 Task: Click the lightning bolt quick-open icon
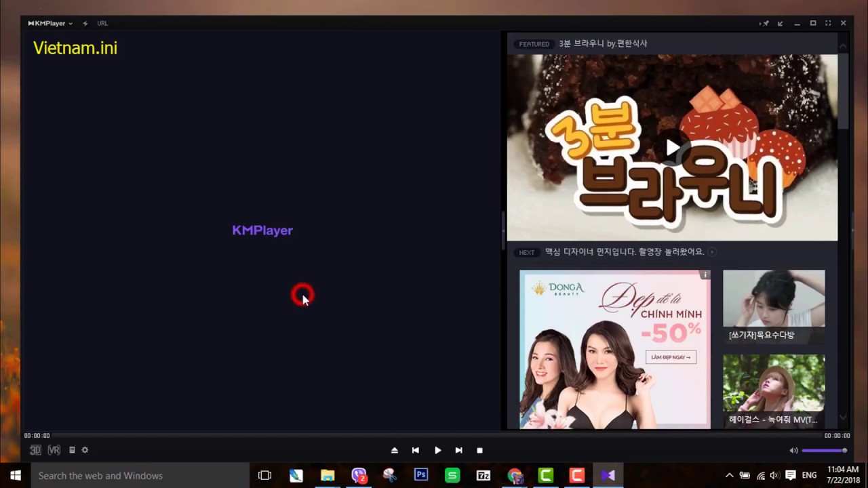tap(85, 23)
